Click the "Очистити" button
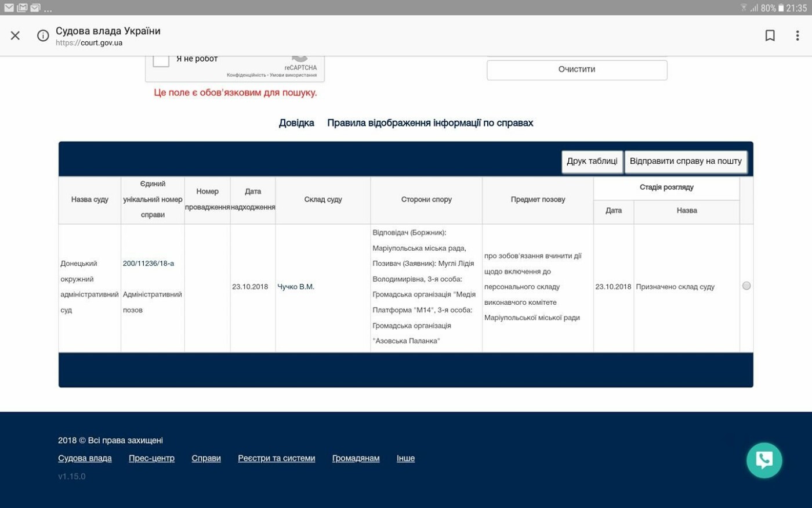Image resolution: width=812 pixels, height=508 pixels. 577,70
